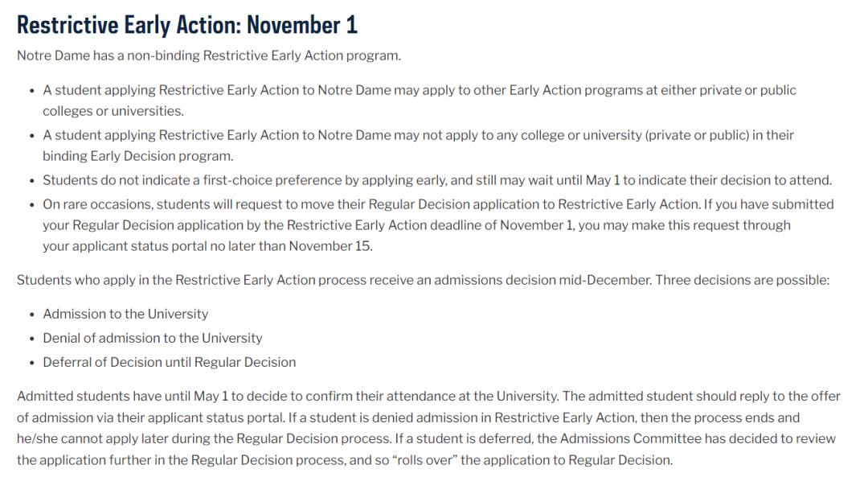The height and width of the screenshot is (477, 868).
Task: Select the "Admission to the University" list item
Action: pyautogui.click(x=125, y=314)
